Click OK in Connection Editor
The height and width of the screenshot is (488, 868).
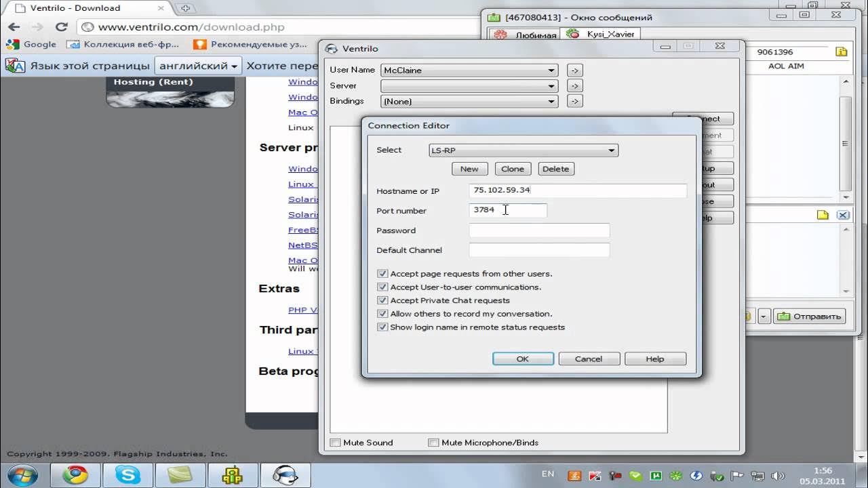523,359
